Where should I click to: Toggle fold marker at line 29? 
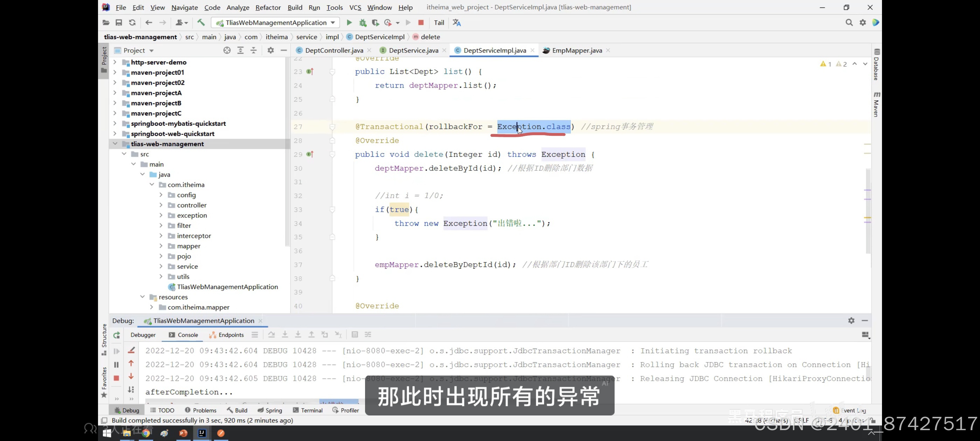332,154
